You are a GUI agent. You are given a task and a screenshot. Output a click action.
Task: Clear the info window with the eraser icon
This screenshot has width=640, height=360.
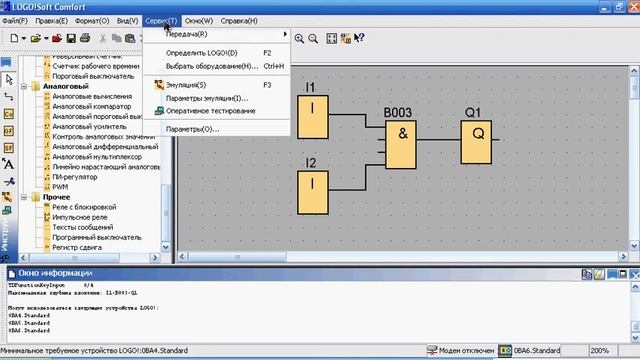pos(599,274)
